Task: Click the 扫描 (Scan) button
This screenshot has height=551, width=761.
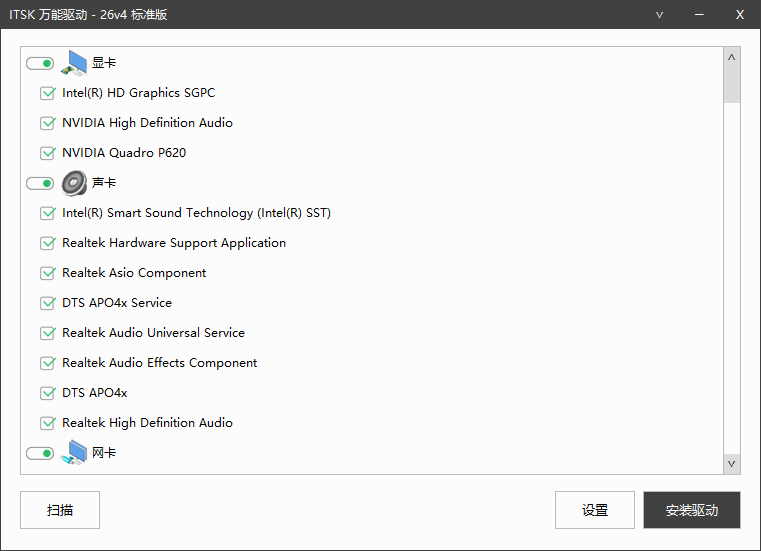Action: click(x=60, y=510)
